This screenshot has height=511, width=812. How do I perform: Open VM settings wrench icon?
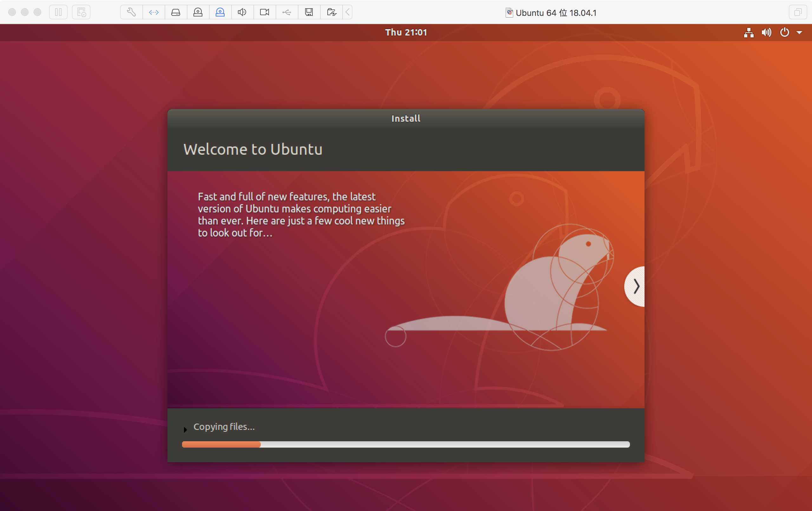pos(132,12)
